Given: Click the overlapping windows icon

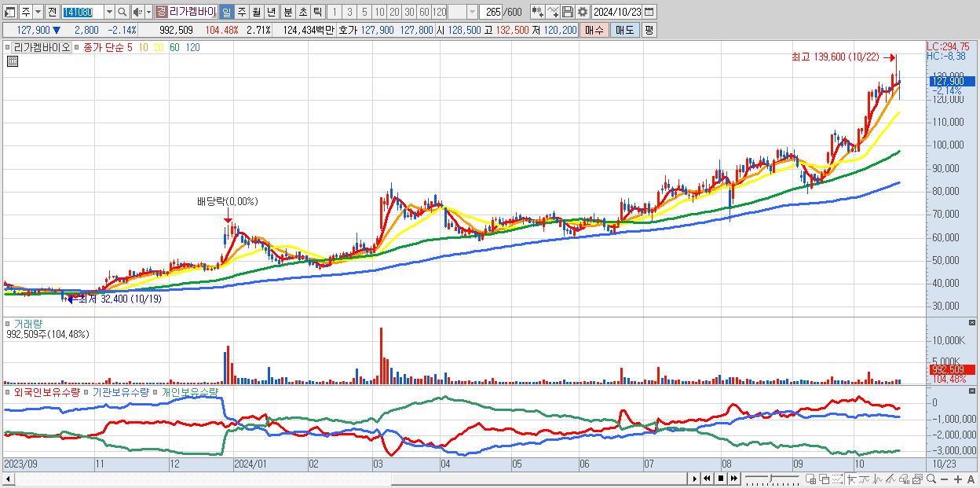Looking at the screenshot, I should pos(824,479).
